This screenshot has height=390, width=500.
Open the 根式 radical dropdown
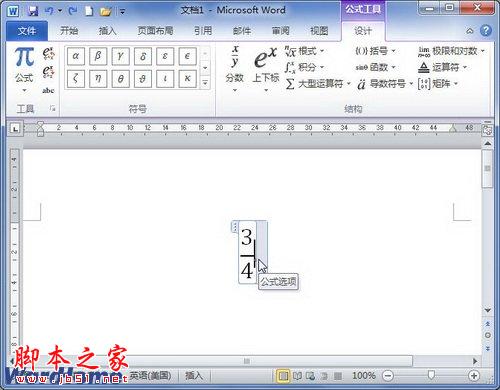coord(304,51)
